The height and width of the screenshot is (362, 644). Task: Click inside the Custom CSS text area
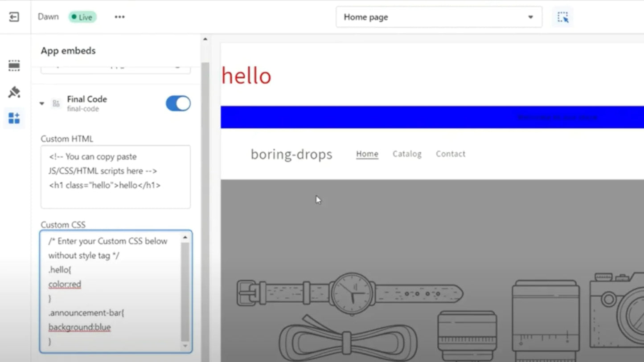111,291
